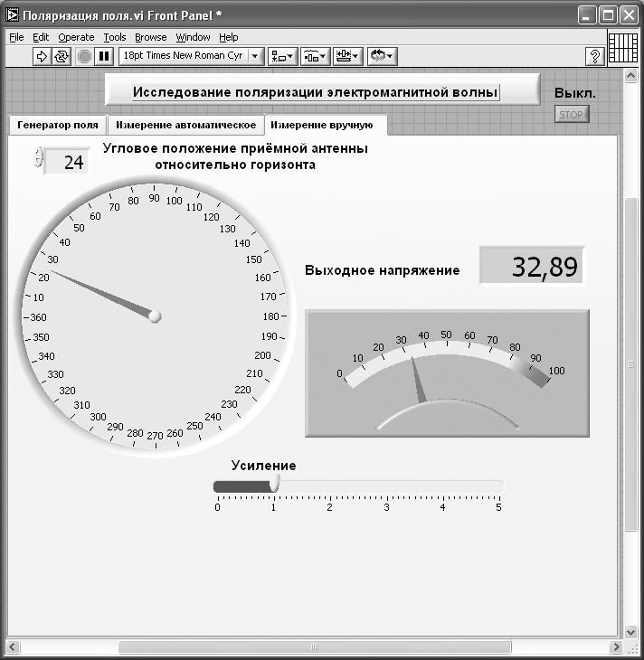Open the Edit menu
The width and height of the screenshot is (644, 660).
coord(41,37)
